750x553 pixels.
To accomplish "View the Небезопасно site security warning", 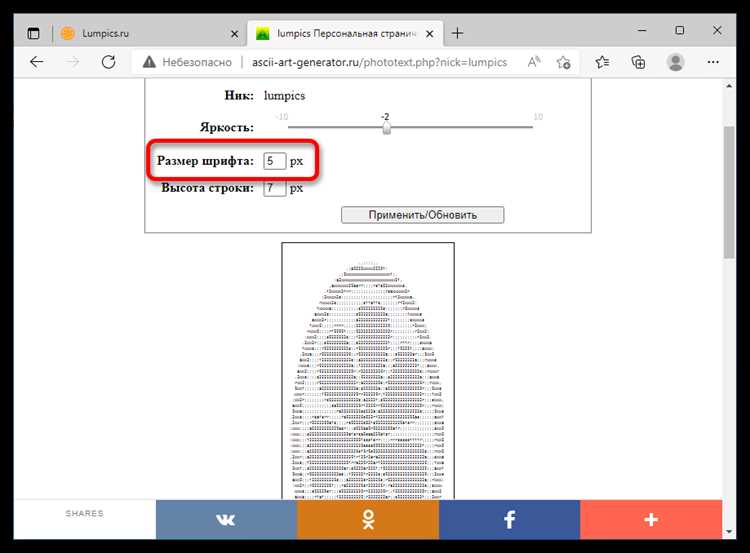I will click(x=188, y=62).
